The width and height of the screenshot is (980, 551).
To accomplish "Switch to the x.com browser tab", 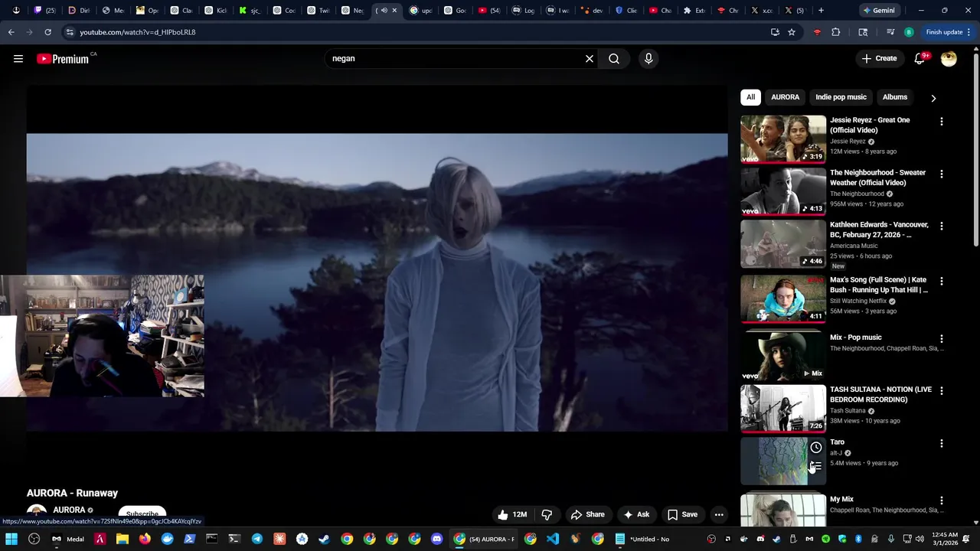I will click(x=761, y=11).
